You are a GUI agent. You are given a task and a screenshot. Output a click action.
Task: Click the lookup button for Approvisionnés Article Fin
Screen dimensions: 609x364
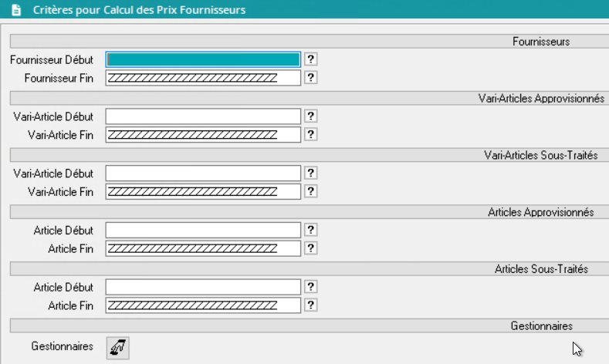click(311, 248)
